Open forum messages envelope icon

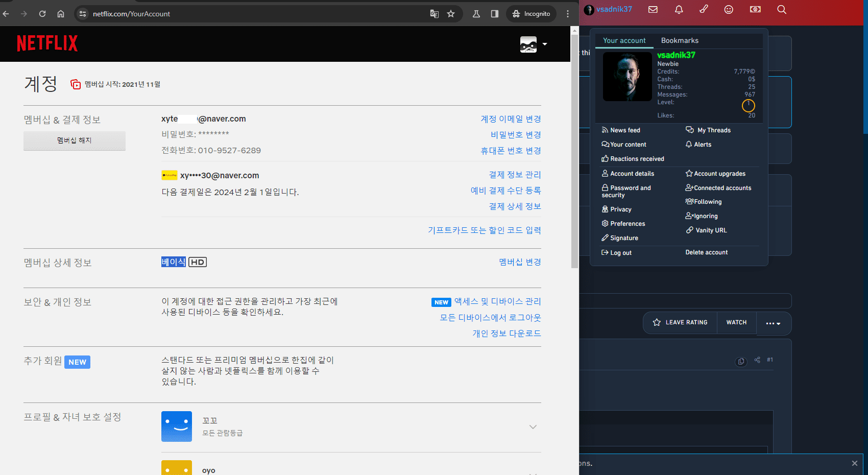tap(653, 9)
